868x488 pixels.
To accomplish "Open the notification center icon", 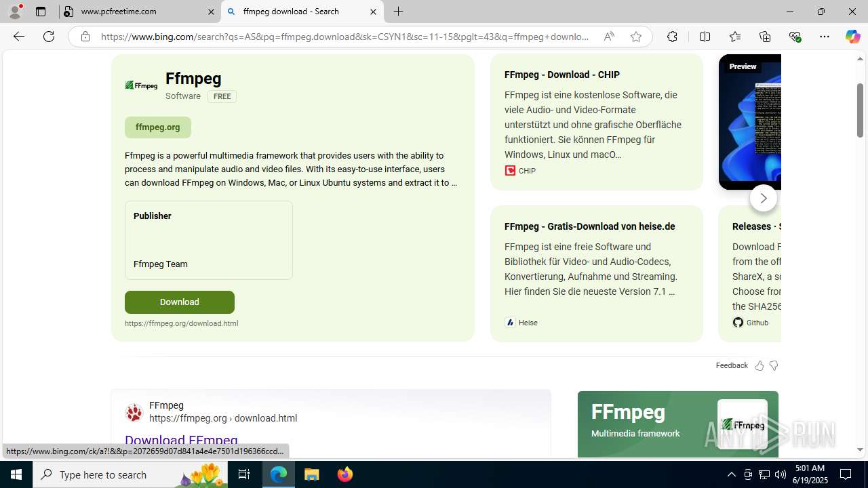I will coord(846,474).
